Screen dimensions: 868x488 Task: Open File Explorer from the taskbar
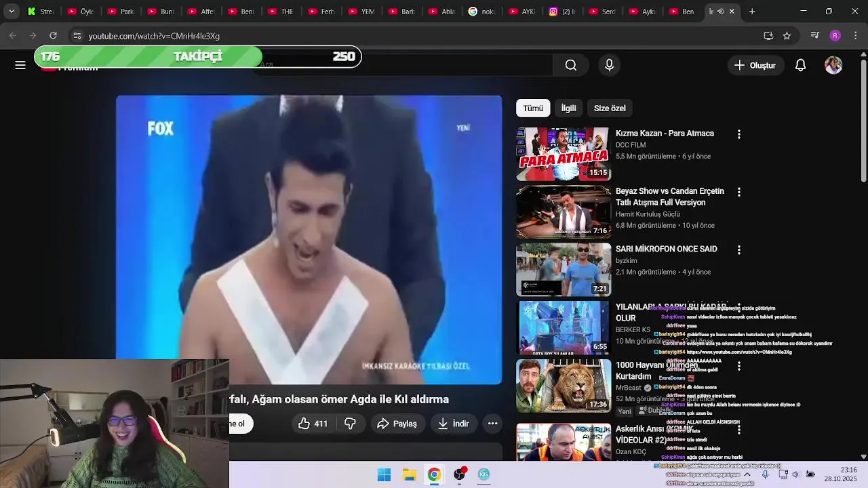409,474
